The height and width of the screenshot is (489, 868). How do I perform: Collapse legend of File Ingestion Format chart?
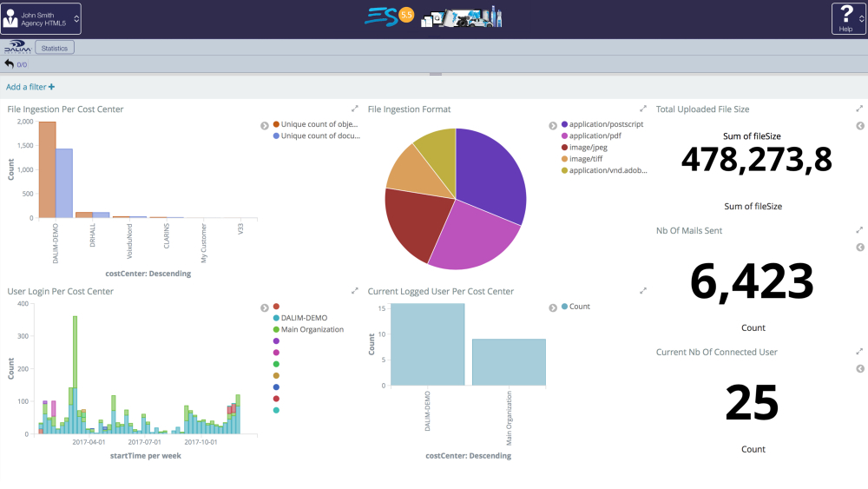552,126
